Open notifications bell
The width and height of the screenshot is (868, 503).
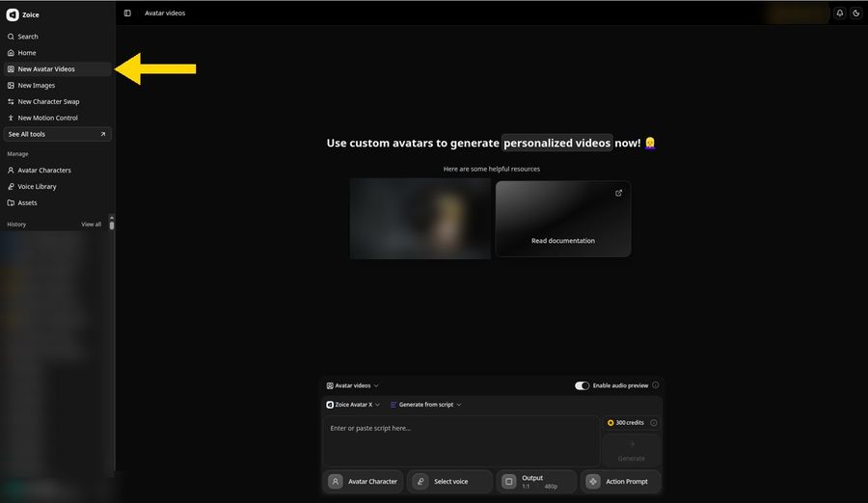click(x=840, y=13)
